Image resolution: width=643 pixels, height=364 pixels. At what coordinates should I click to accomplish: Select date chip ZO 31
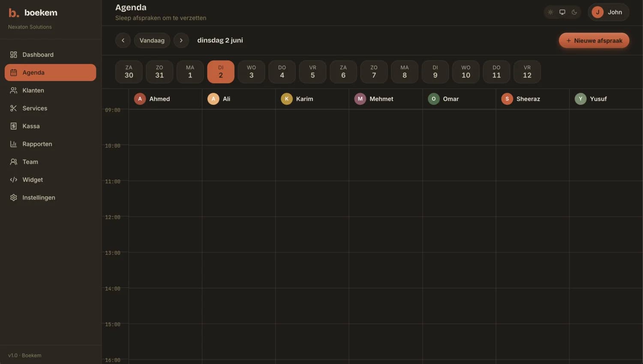(x=159, y=72)
